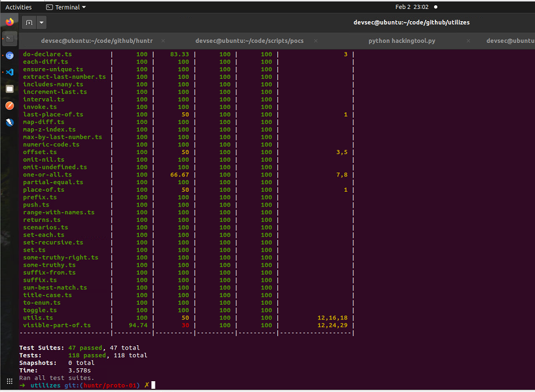Click the utils.ts file name
This screenshot has height=392, width=535.
point(38,318)
